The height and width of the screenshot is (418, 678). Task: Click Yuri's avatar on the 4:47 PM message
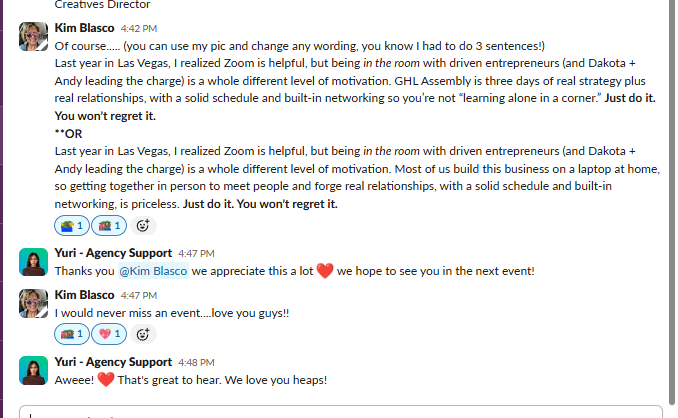coord(33,261)
